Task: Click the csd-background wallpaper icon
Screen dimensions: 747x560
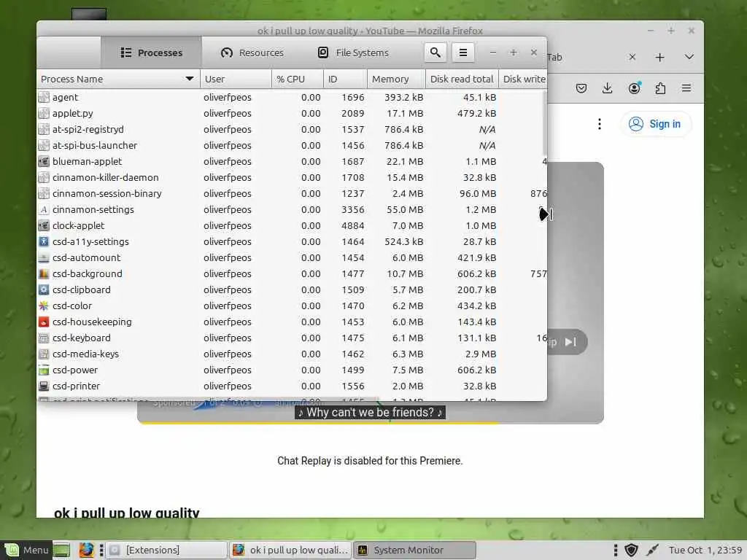Action: (44, 274)
